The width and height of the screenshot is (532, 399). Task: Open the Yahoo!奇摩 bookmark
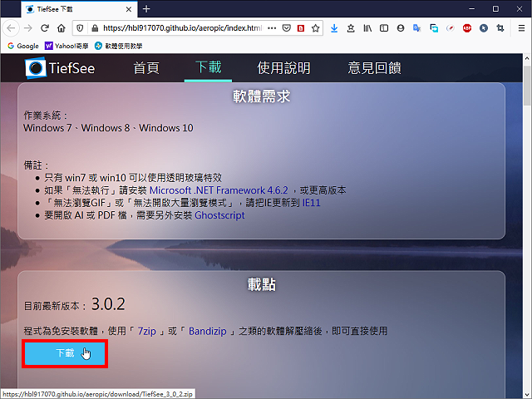(66, 46)
